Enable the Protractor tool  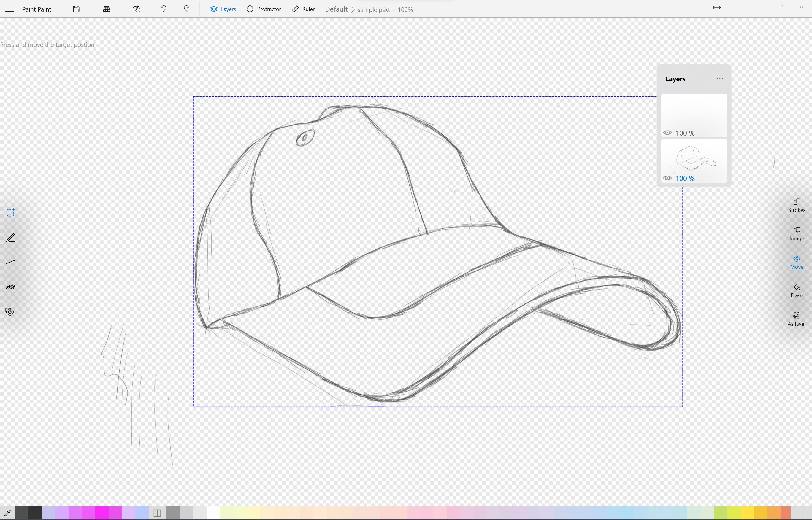pos(264,9)
